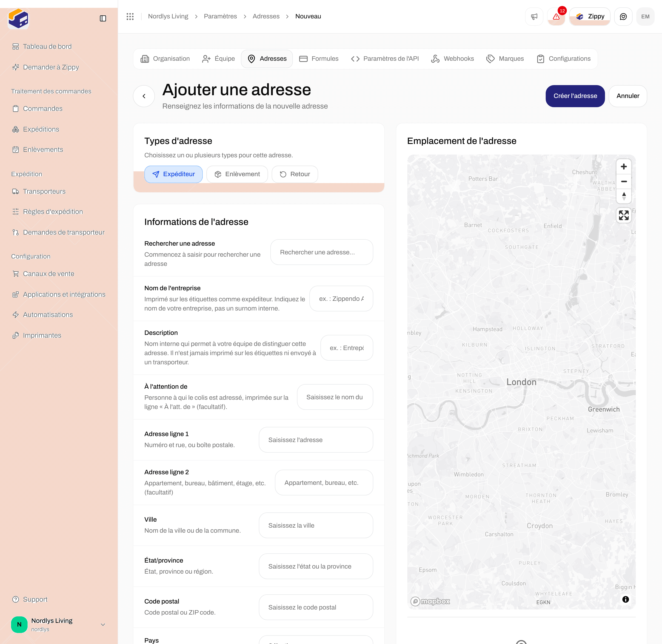
Task: Go back with the arrow button
Action: pos(144,96)
